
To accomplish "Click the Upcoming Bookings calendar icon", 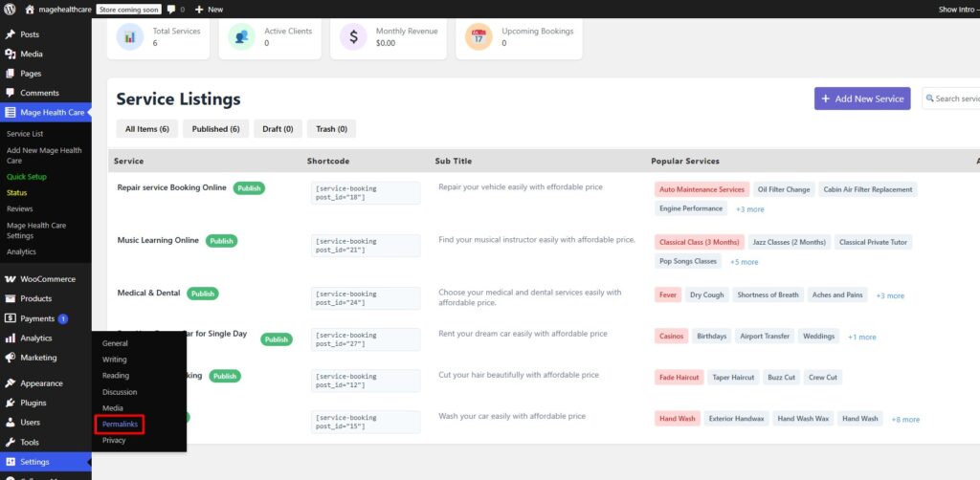I will coord(479,37).
